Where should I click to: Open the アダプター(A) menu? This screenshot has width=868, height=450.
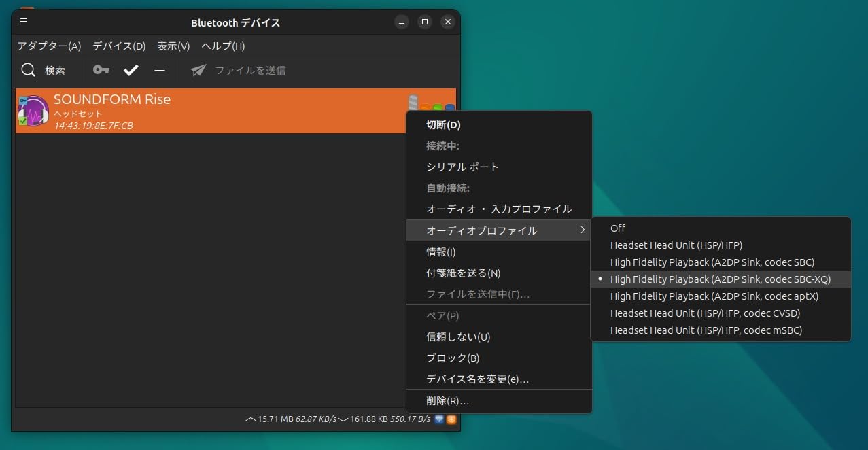tap(49, 46)
